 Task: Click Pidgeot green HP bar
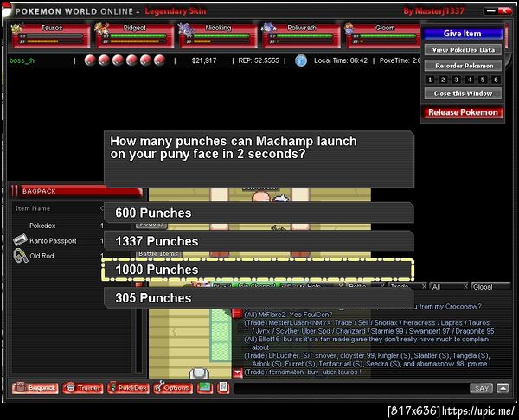[138, 35]
